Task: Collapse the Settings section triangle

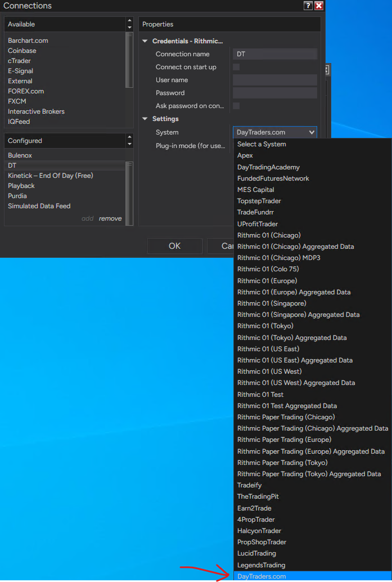Action: (x=145, y=119)
